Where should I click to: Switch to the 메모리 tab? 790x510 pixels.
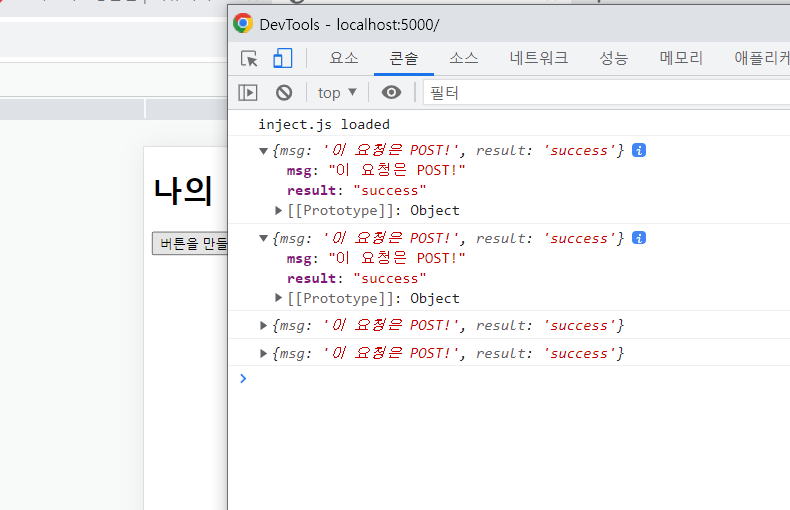[x=681, y=58]
